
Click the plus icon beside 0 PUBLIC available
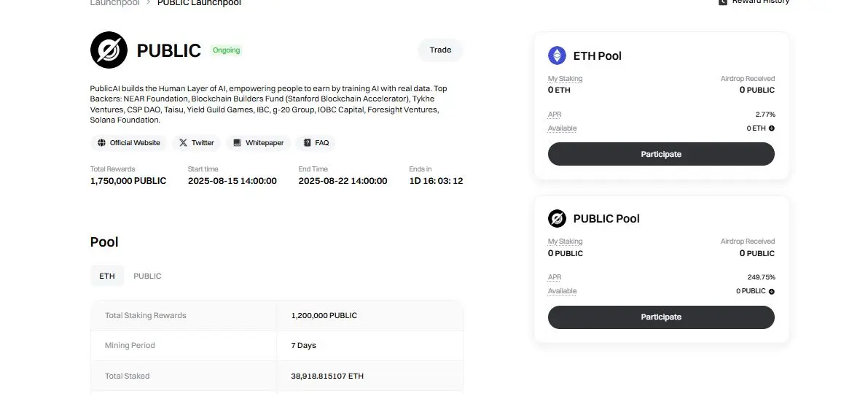(772, 291)
